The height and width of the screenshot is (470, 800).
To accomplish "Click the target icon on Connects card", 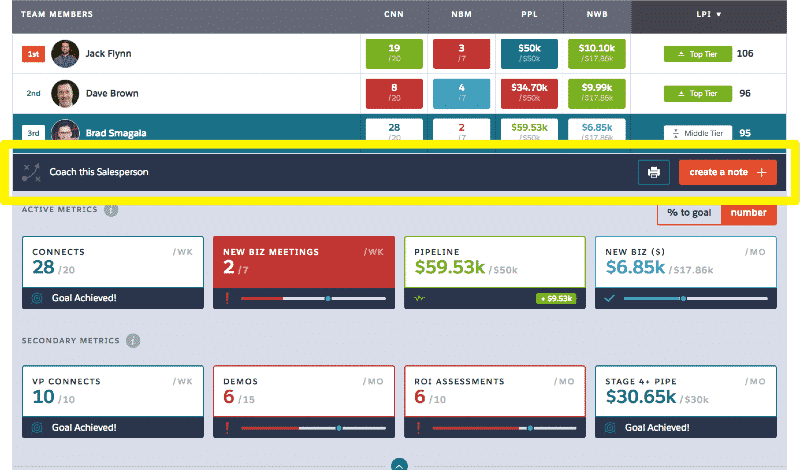I will [x=37, y=299].
